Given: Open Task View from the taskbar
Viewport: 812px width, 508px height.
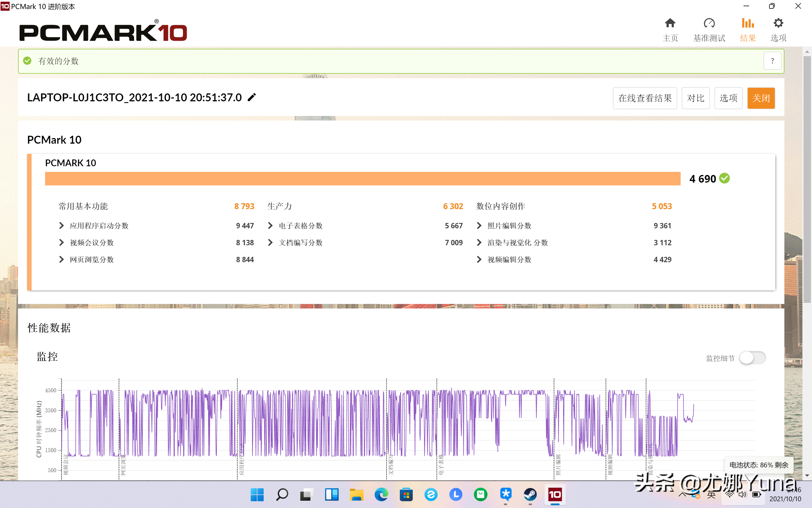Looking at the screenshot, I should click(x=307, y=494).
